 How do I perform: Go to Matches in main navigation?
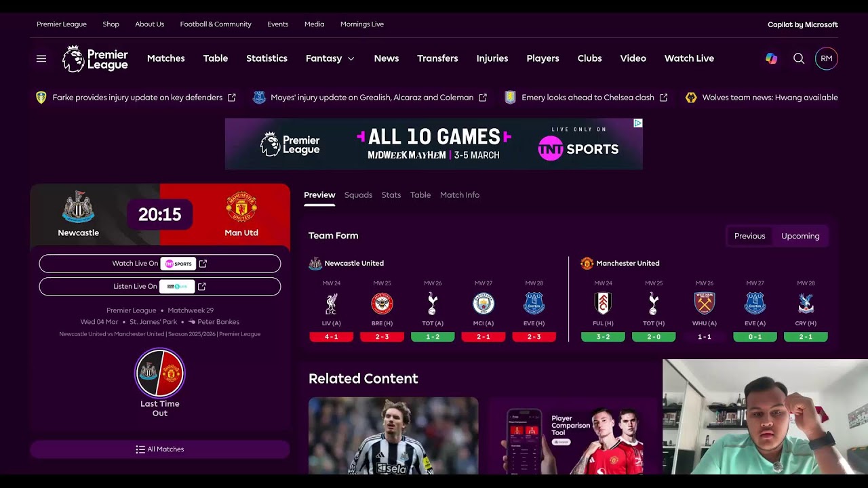click(166, 58)
